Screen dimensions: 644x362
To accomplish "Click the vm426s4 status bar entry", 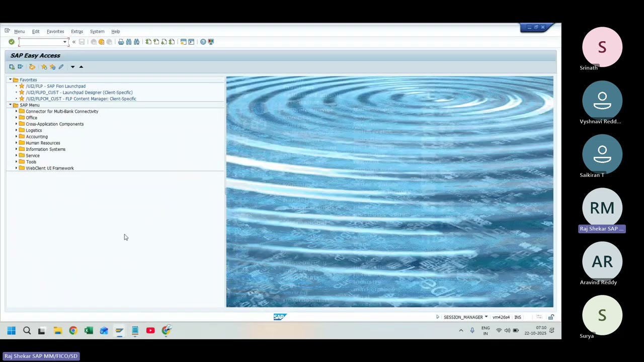I will pyautogui.click(x=501, y=317).
